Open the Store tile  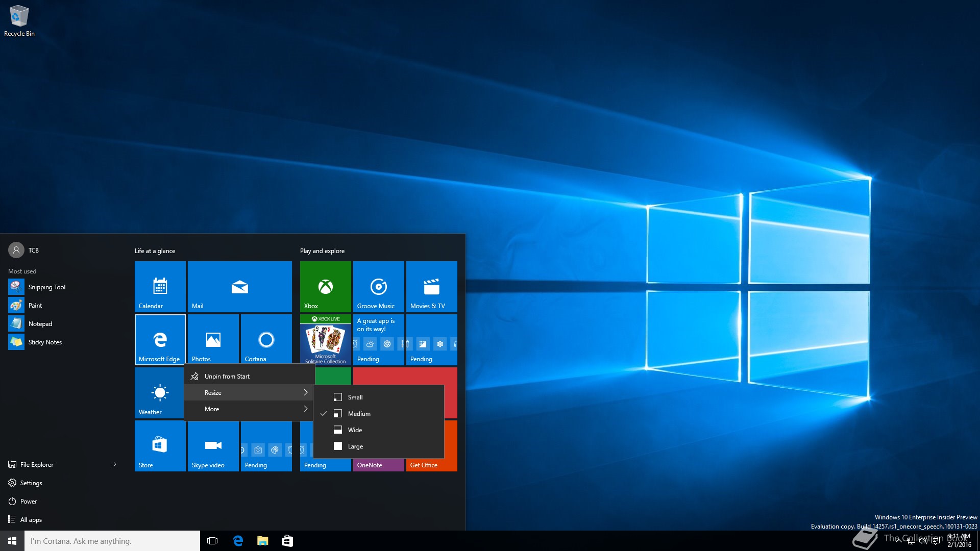[160, 445]
